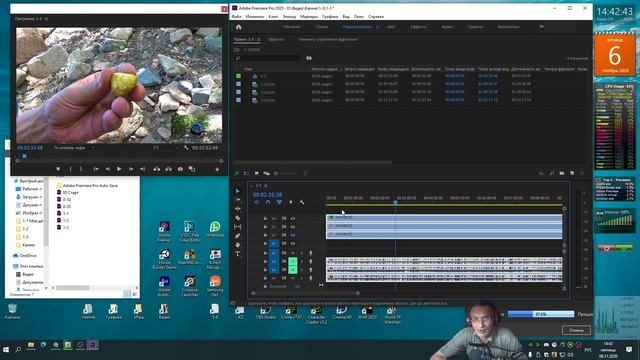This screenshot has width=640, height=360.
Task: Open the Файл menu
Action: pyautogui.click(x=237, y=17)
